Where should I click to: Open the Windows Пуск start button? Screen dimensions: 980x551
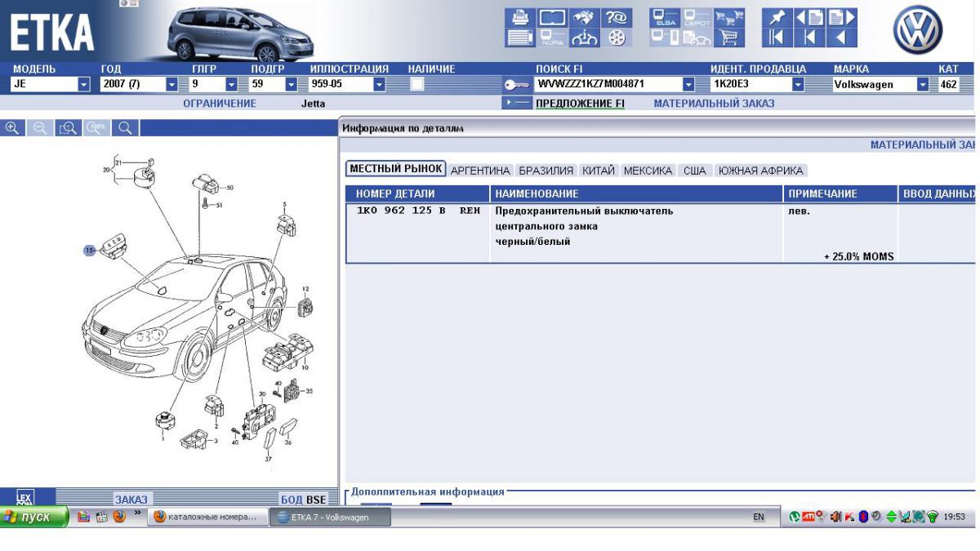pyautogui.click(x=33, y=517)
